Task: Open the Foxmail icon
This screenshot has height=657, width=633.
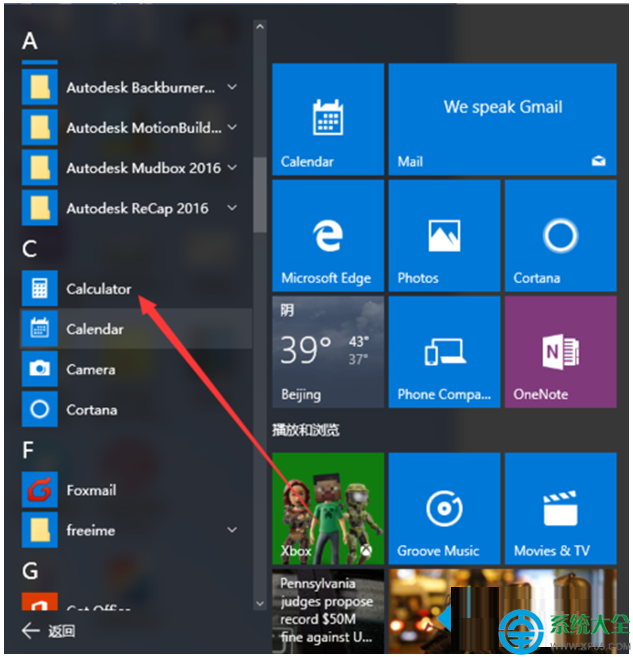Action: 39,489
